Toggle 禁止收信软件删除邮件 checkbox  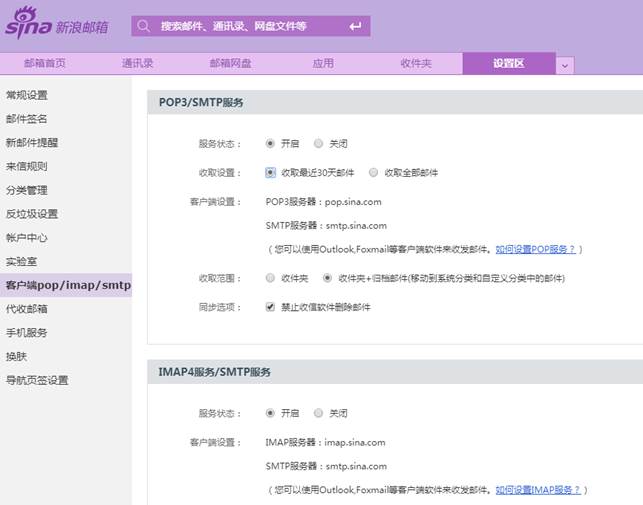(x=271, y=307)
